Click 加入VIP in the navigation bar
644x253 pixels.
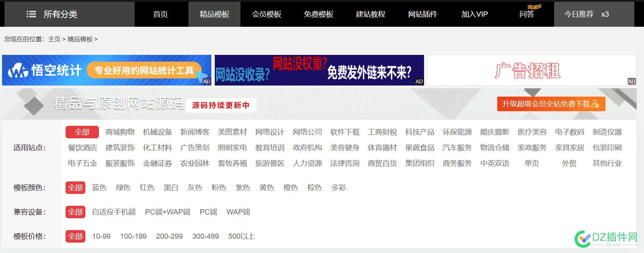(475, 14)
